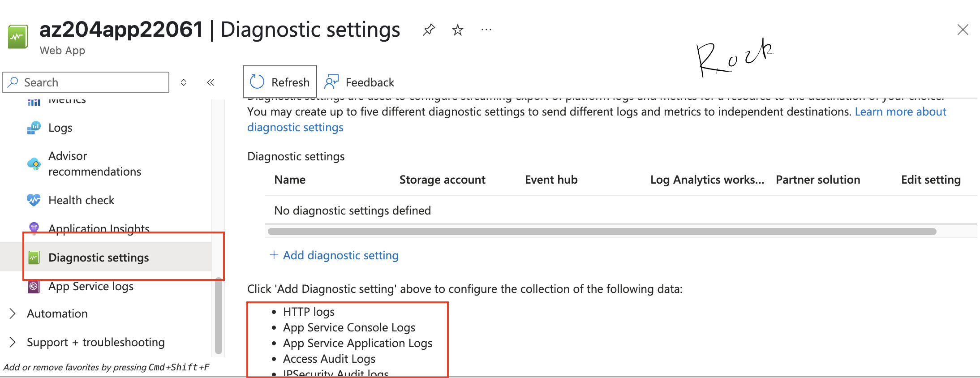The image size is (980, 378).
Task: Open Application Insights
Action: (99, 228)
